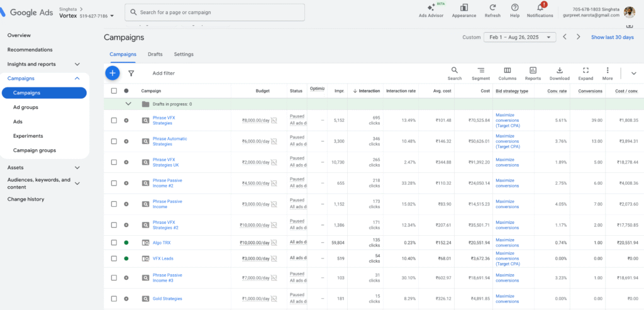Select checkbox for VFX Leads row
This screenshot has width=644, height=310.
tap(114, 258)
